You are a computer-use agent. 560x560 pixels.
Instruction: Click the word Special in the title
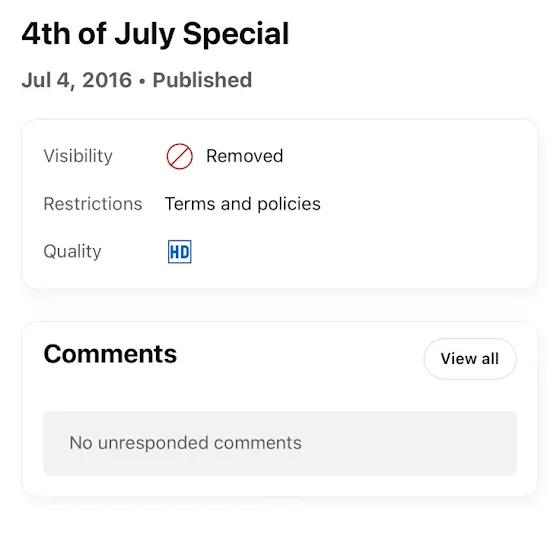point(236,34)
